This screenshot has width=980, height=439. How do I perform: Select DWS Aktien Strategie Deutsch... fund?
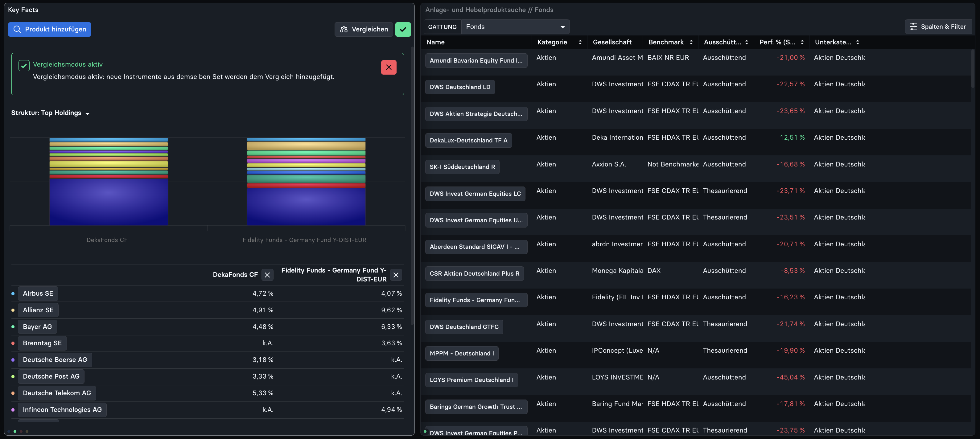tap(476, 114)
